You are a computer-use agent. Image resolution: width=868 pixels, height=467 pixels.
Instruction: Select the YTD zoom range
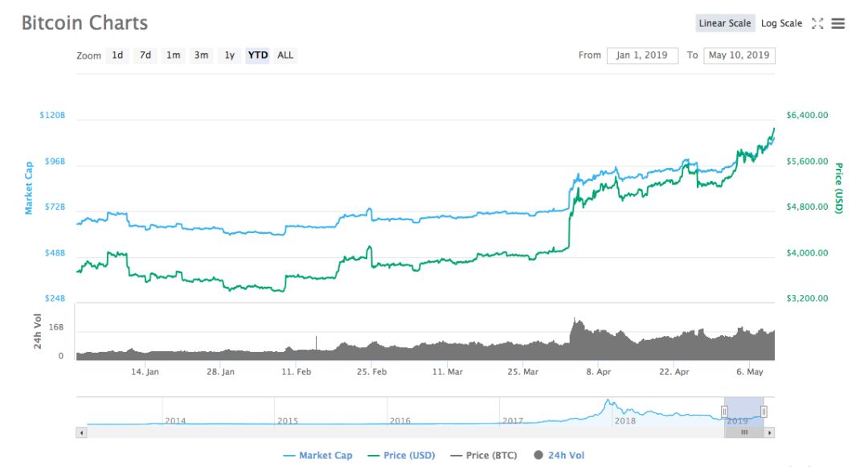(x=257, y=55)
